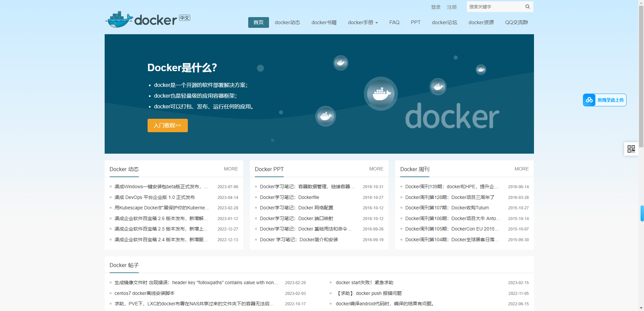
Task: Click MORE in Docker 周刊 panel
Action: point(522,169)
